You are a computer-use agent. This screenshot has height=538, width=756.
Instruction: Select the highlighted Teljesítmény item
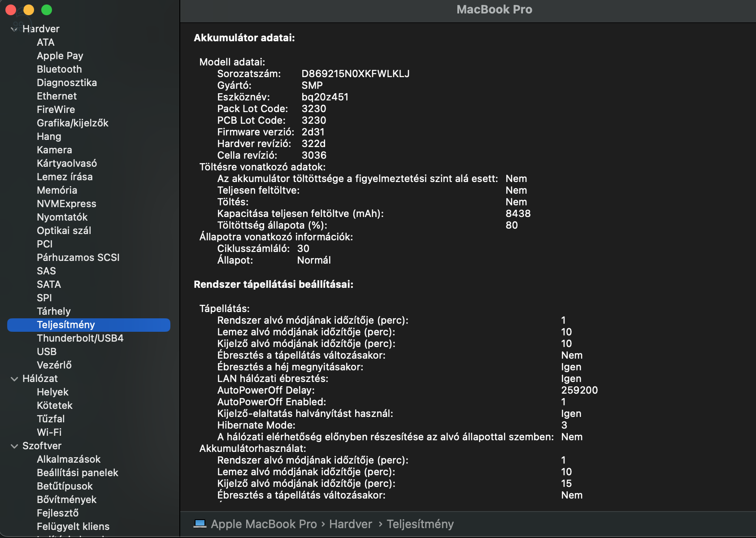[89, 325]
